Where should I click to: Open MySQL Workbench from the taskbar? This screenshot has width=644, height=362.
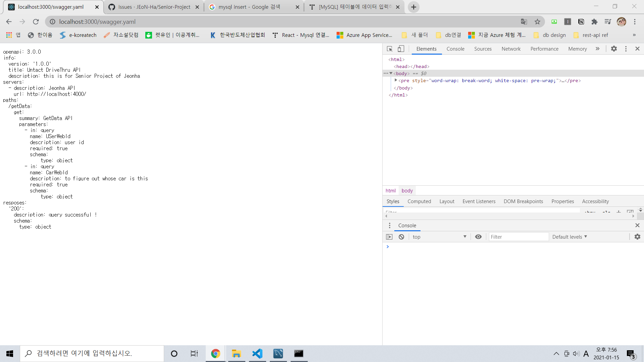(x=278, y=354)
